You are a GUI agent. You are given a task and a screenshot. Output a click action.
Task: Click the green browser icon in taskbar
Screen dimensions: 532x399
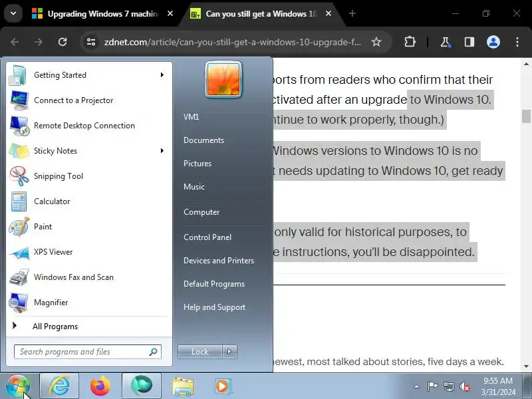coord(142,386)
